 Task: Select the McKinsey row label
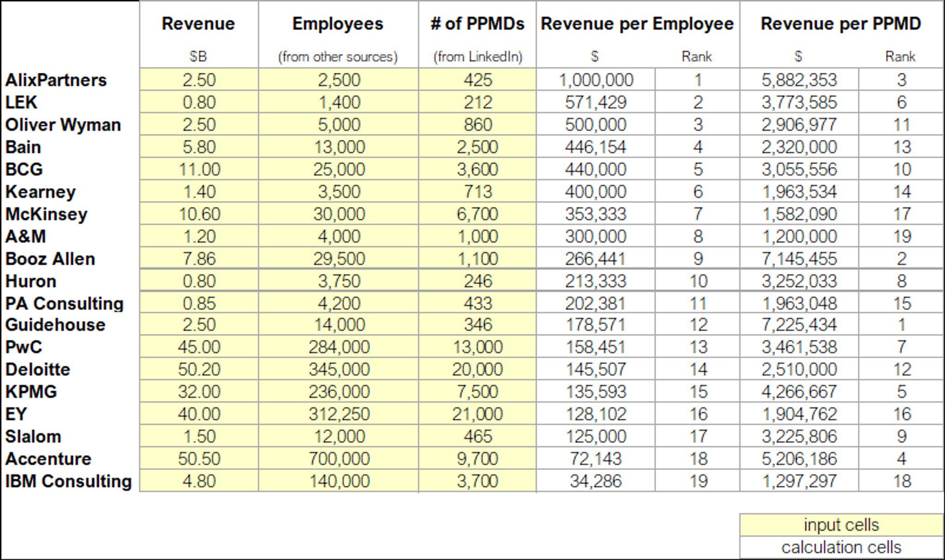click(x=46, y=214)
